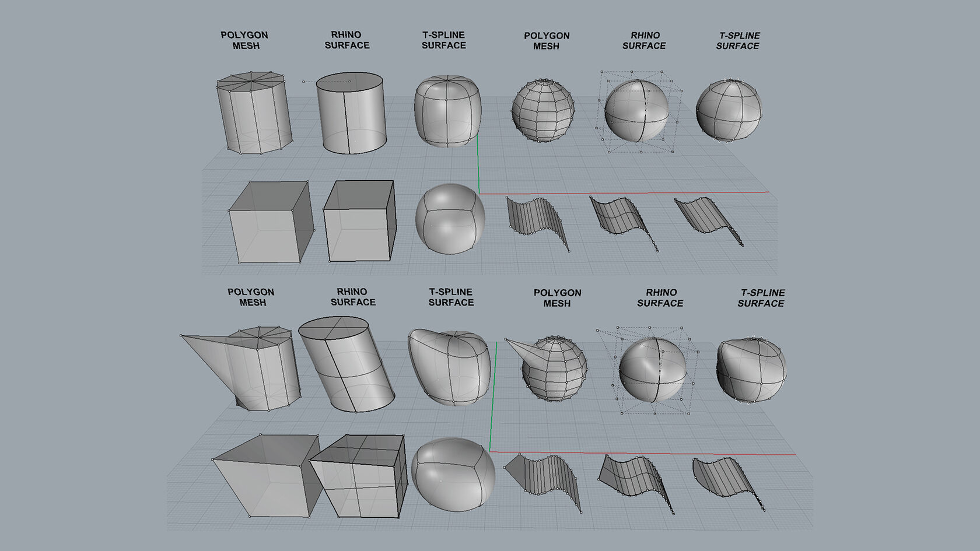
Task: Click the POLYGON MESH label above the pulled-vertex cylinder
Action: pyautogui.click(x=251, y=297)
